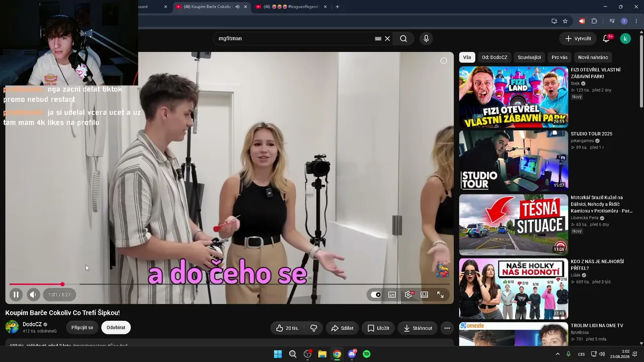Open the Těsná situace video thumbnail

[x=513, y=225]
